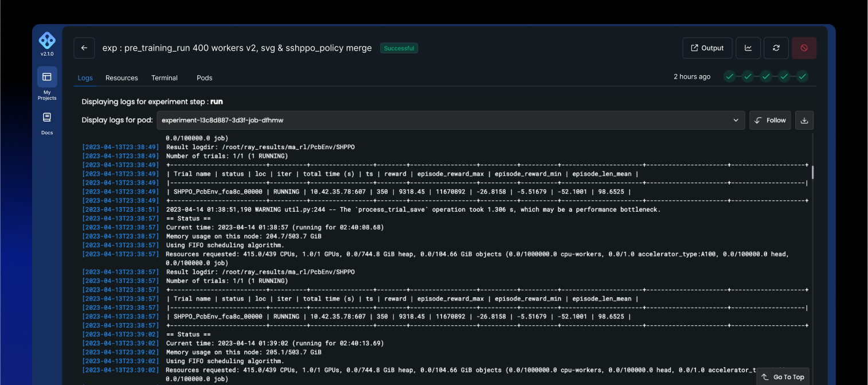Click 'Current time: 2023-04-14 01:39:02' log line
The image size is (868, 385).
pyautogui.click(x=275, y=343)
